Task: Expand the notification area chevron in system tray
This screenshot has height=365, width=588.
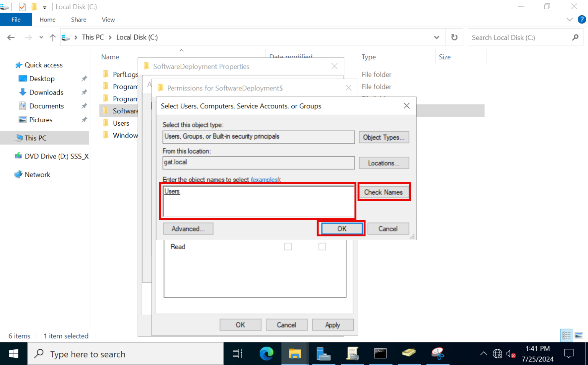Action: pyautogui.click(x=483, y=354)
